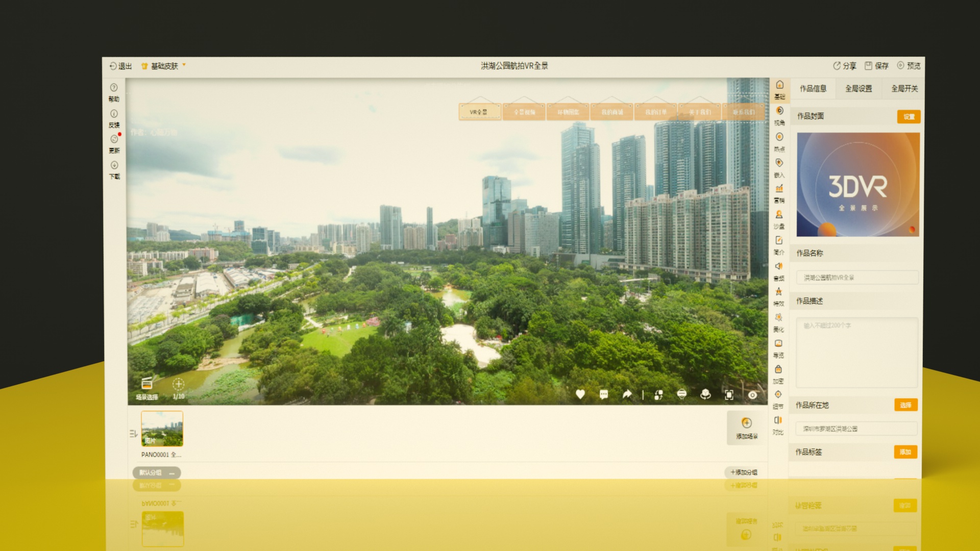Viewport: 980px width, 551px height.
Task: Switch to the 全局开关 tab
Action: (x=904, y=89)
